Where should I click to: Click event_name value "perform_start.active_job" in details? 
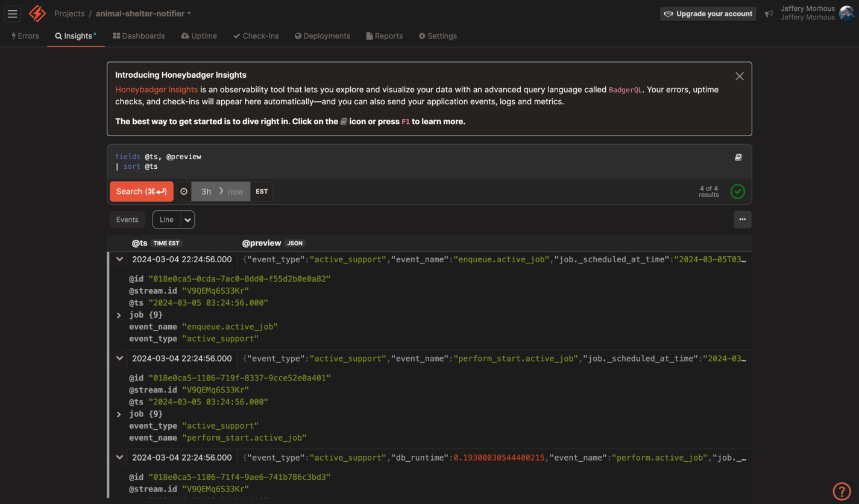(244, 438)
